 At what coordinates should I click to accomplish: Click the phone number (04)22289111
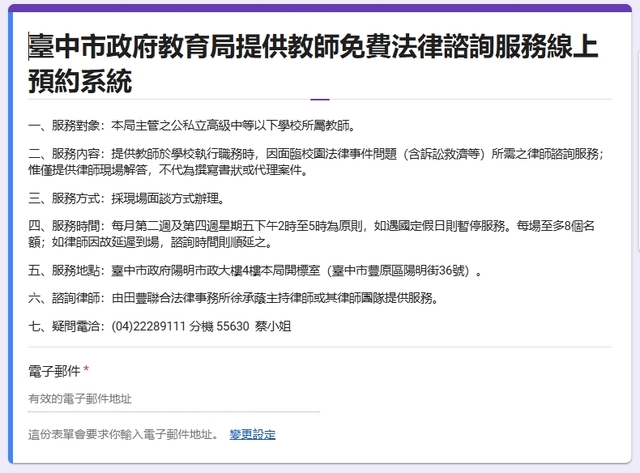coord(150,326)
